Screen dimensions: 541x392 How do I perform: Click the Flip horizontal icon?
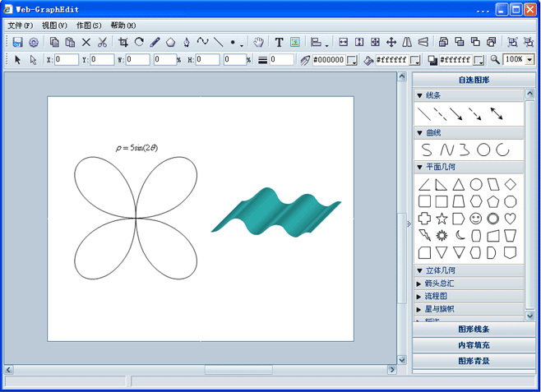point(407,42)
